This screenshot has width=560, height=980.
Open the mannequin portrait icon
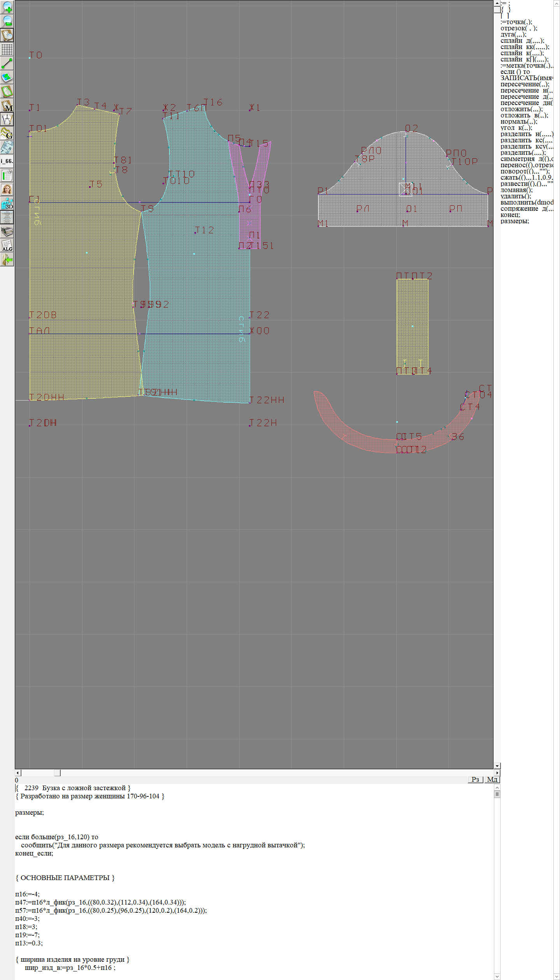tap(7, 189)
